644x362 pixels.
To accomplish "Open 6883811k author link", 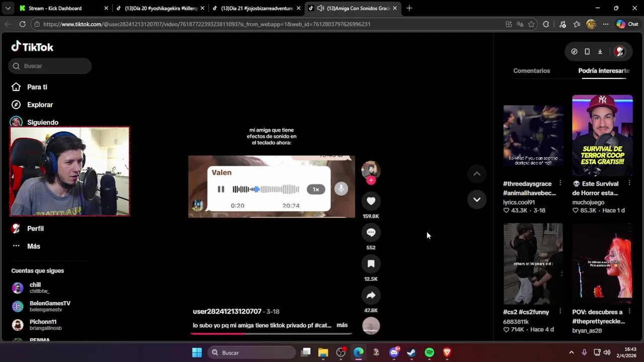I will (516, 322).
